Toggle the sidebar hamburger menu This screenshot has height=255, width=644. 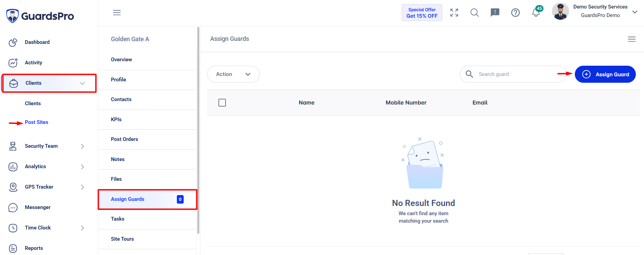click(117, 13)
